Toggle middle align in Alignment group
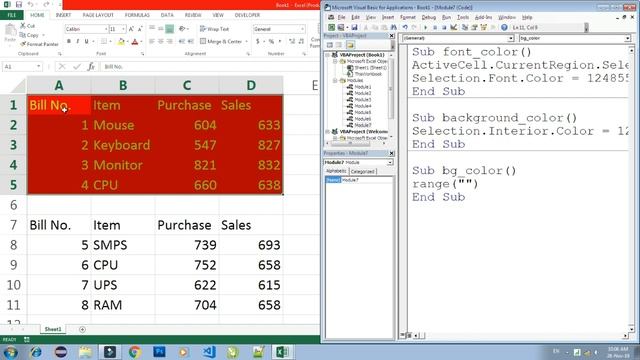This screenshot has height=360, width=640. coord(160,29)
